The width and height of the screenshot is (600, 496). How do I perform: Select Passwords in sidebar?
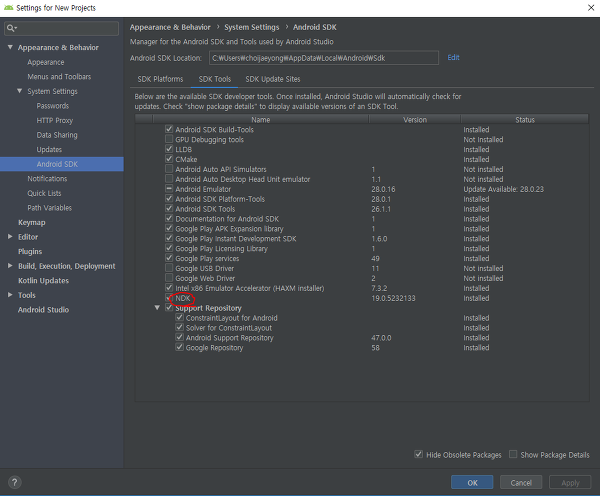coord(52,106)
